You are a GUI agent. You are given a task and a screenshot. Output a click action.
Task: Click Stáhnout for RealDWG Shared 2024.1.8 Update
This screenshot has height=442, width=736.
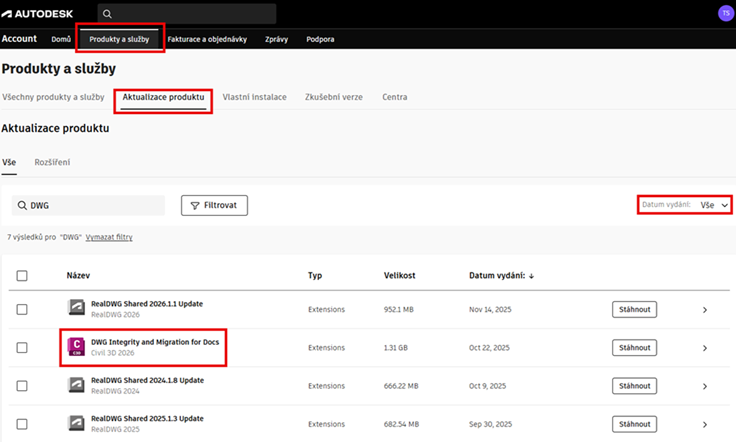[x=634, y=386]
